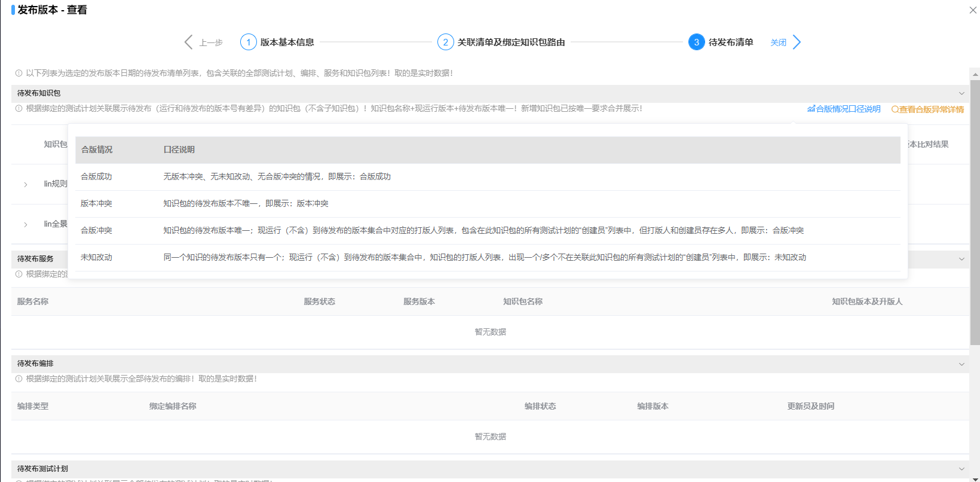This screenshot has height=482, width=980.
Task: Click the info icon under 待发布知识包
Action: [x=19, y=108]
